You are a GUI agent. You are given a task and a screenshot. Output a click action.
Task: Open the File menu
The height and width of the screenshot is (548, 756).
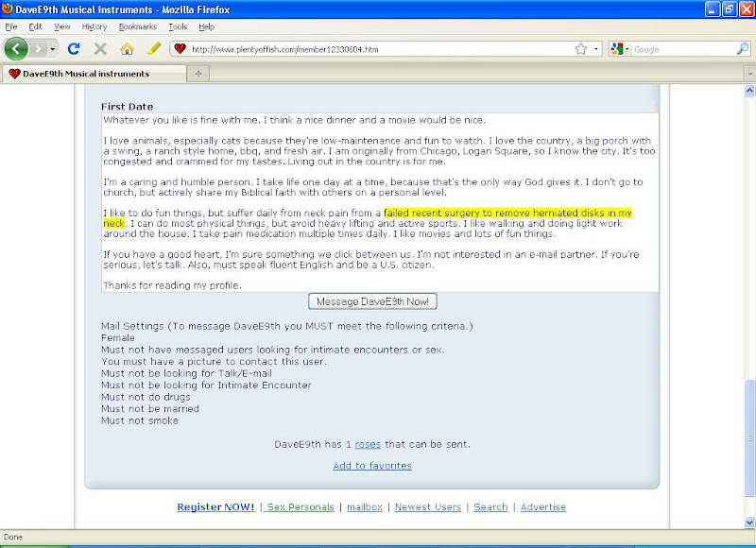click(x=10, y=27)
